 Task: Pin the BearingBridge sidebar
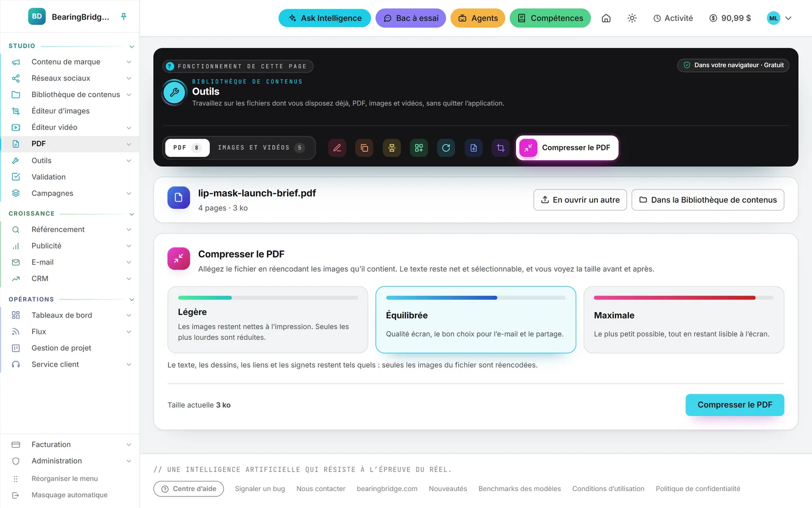pos(124,16)
